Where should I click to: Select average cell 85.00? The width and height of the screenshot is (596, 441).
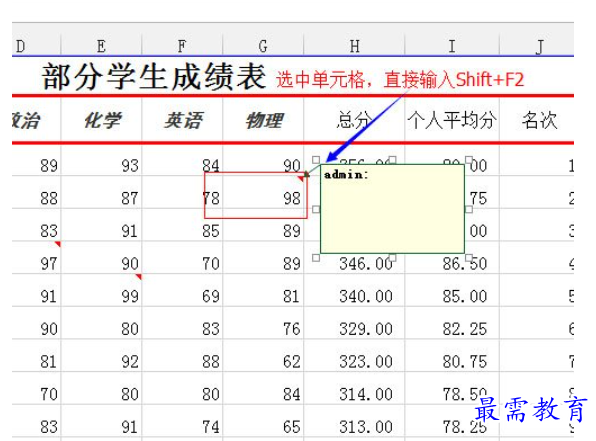pos(452,290)
